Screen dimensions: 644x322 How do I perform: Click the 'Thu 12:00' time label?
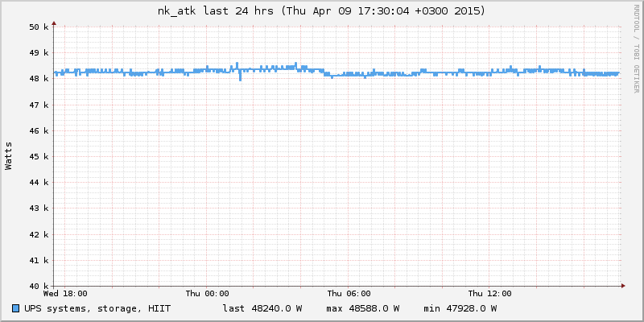490,294
